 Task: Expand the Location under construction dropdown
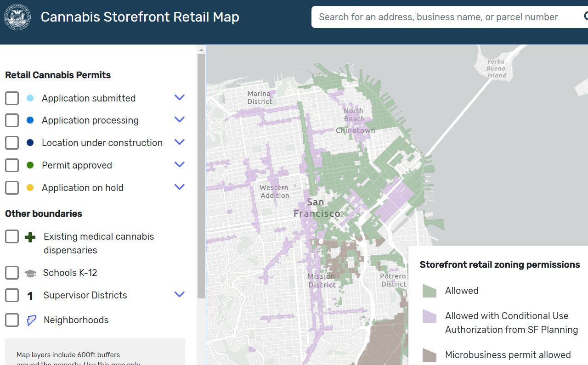pyautogui.click(x=179, y=142)
